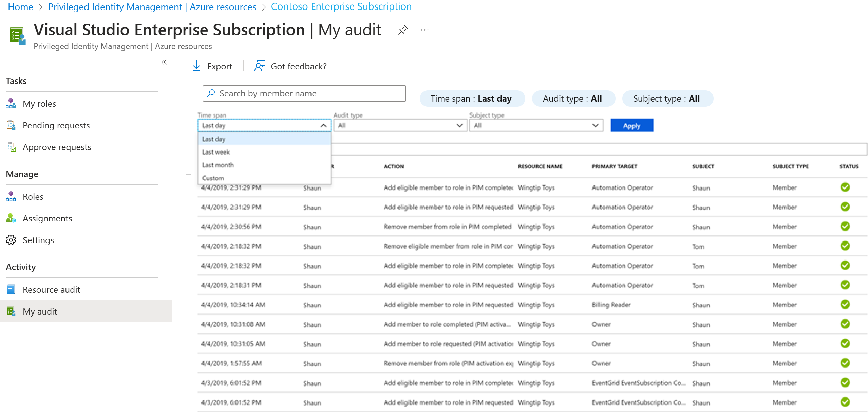868x412 pixels.
Task: Open the ellipsis more options menu
Action: [424, 30]
